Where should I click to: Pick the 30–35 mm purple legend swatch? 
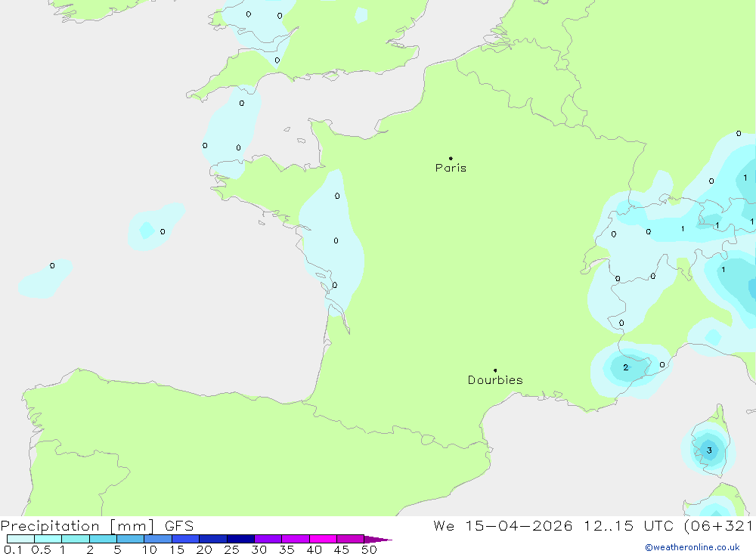pos(268,539)
